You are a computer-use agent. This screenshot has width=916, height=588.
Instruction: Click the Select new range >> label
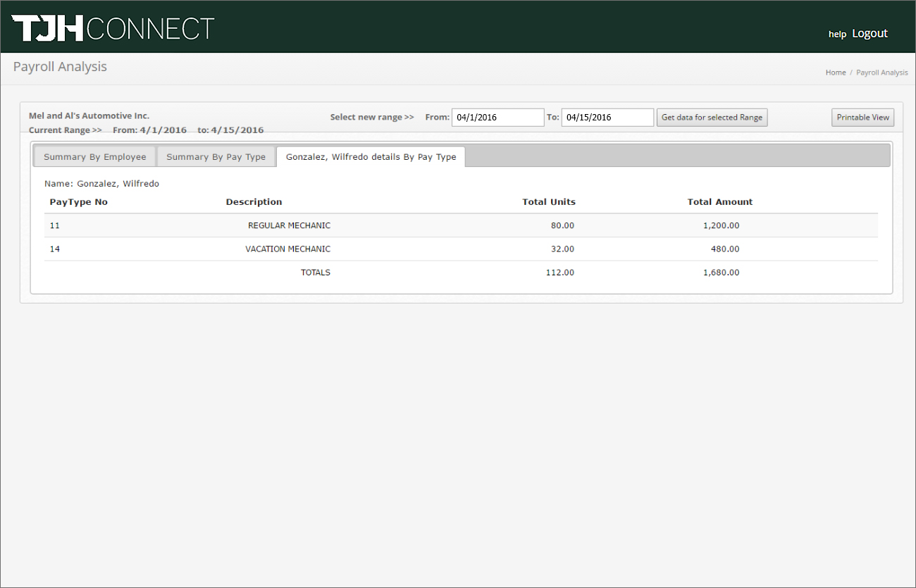tap(372, 117)
